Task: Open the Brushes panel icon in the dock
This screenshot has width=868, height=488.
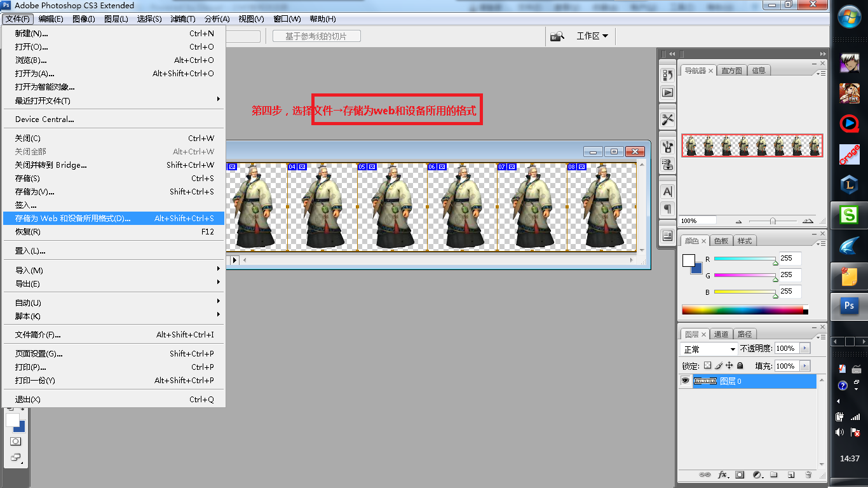Action: 668,147
